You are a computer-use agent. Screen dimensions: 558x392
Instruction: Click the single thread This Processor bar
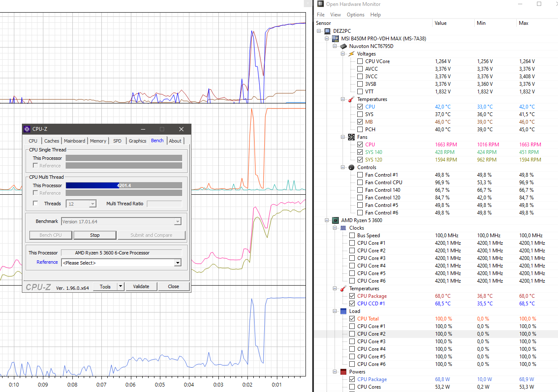click(124, 158)
